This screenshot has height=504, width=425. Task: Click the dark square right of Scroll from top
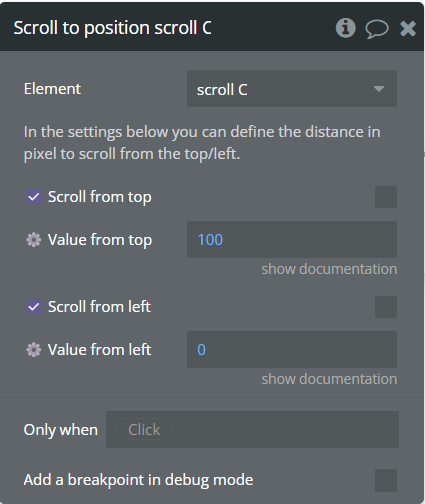[386, 197]
